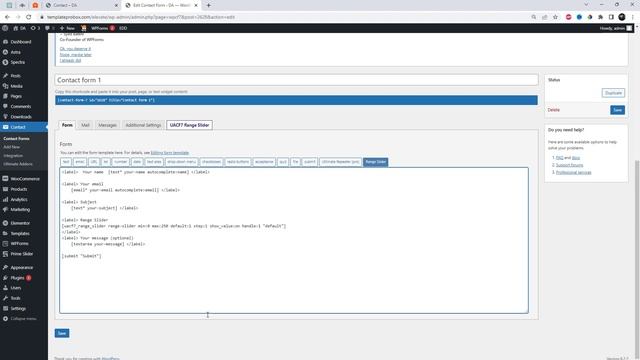Switch to the Messages tab

pyautogui.click(x=107, y=125)
